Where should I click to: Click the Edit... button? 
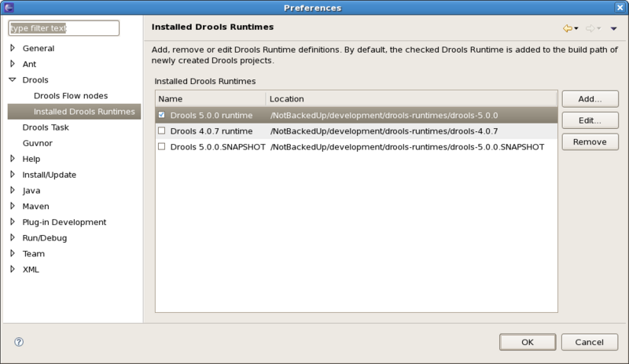click(590, 120)
